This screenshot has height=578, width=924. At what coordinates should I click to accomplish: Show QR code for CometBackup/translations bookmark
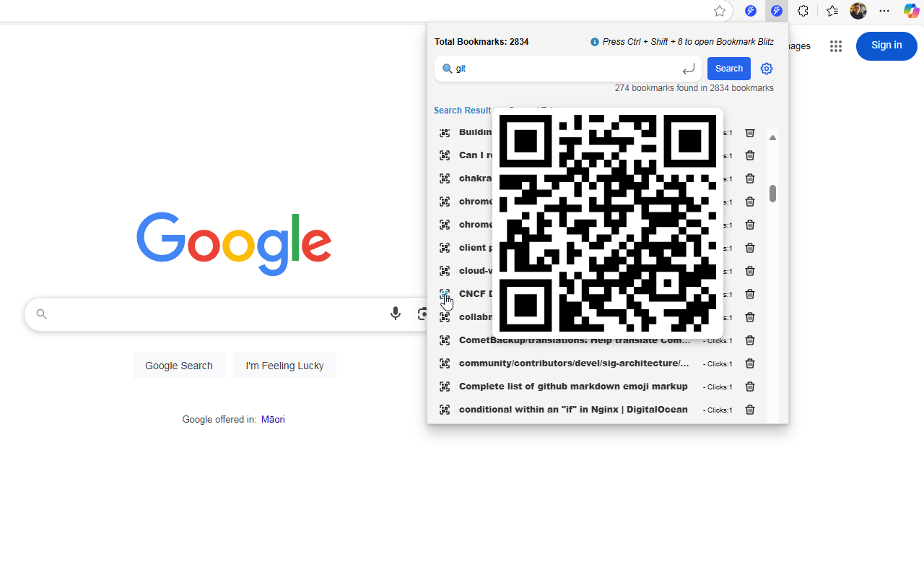click(445, 340)
